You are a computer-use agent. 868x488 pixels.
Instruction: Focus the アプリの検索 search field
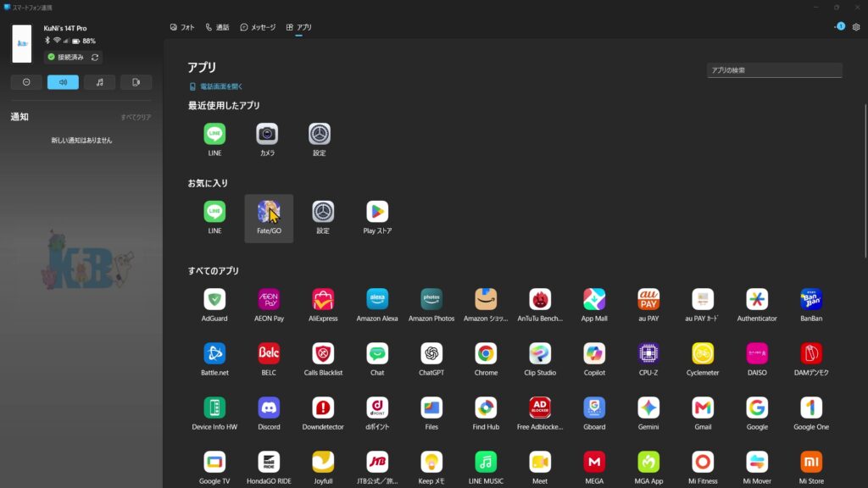pyautogui.click(x=774, y=70)
